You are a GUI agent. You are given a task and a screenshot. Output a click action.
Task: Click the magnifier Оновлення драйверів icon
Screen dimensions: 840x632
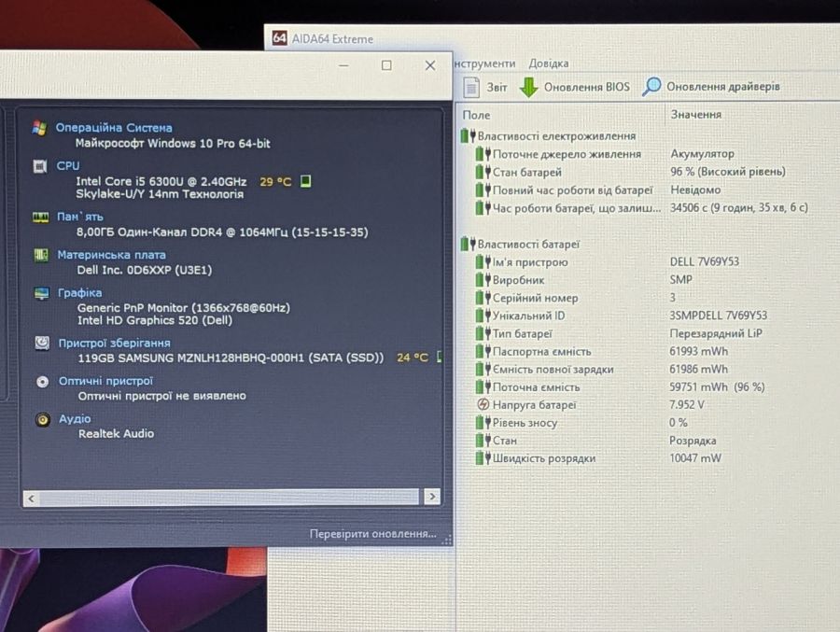(651, 86)
